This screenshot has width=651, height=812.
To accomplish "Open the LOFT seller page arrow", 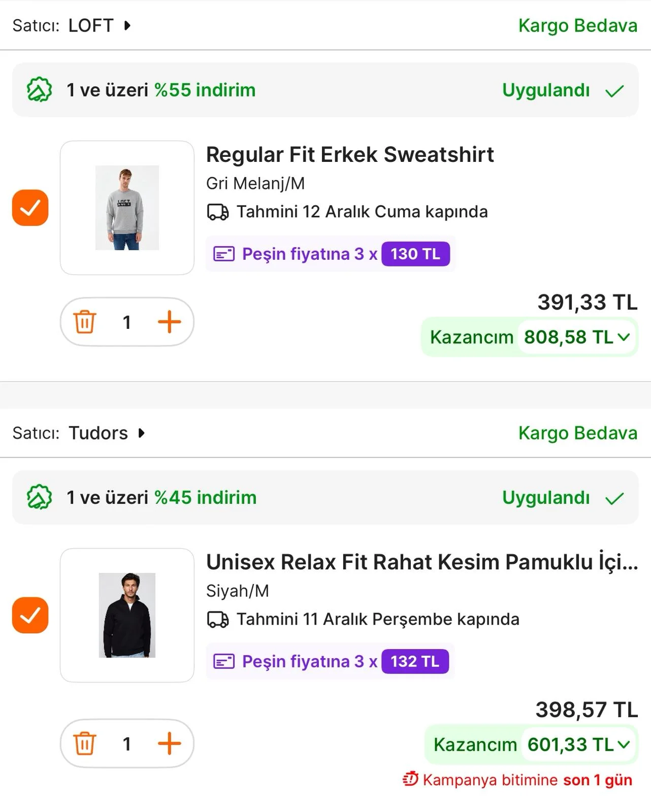I will click(127, 25).
